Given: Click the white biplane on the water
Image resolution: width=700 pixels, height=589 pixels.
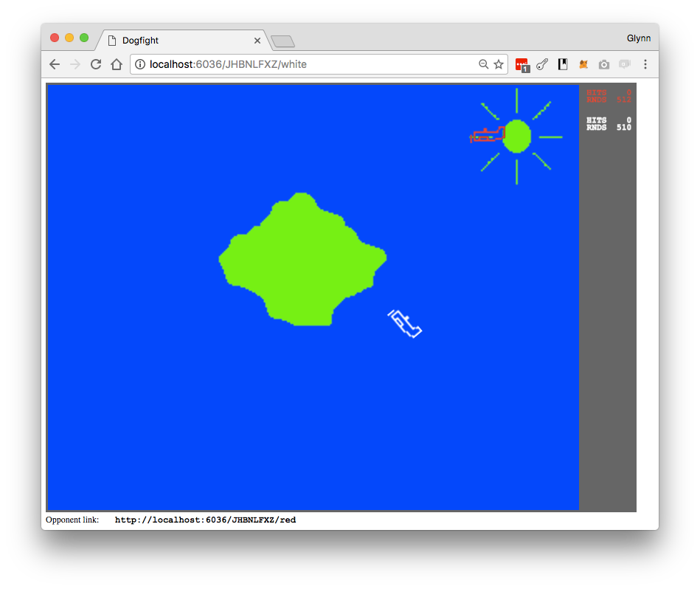Looking at the screenshot, I should (405, 323).
